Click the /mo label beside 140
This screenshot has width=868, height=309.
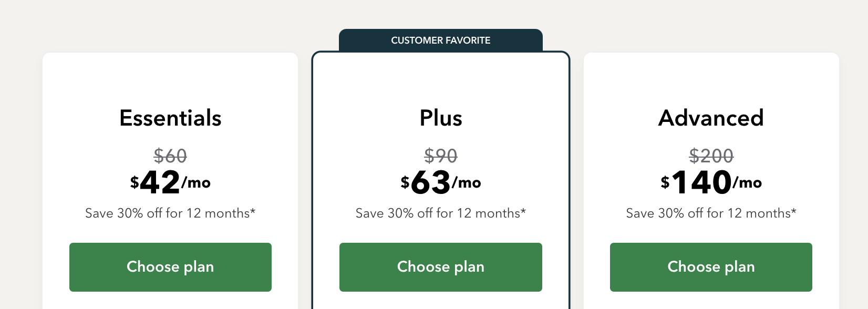point(747,183)
